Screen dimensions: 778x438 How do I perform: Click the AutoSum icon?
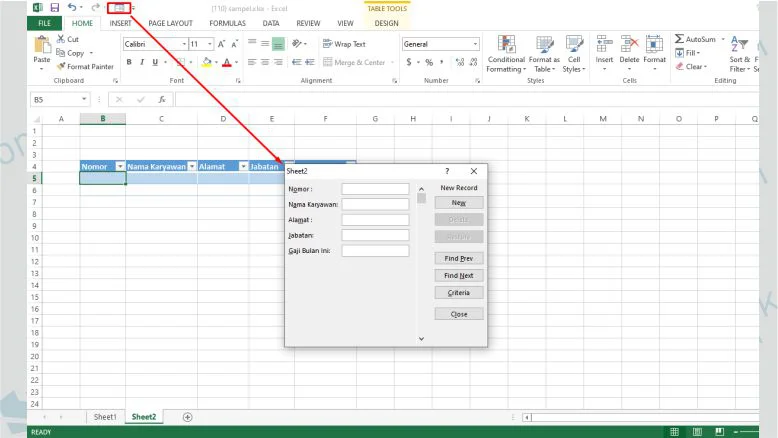(x=680, y=39)
